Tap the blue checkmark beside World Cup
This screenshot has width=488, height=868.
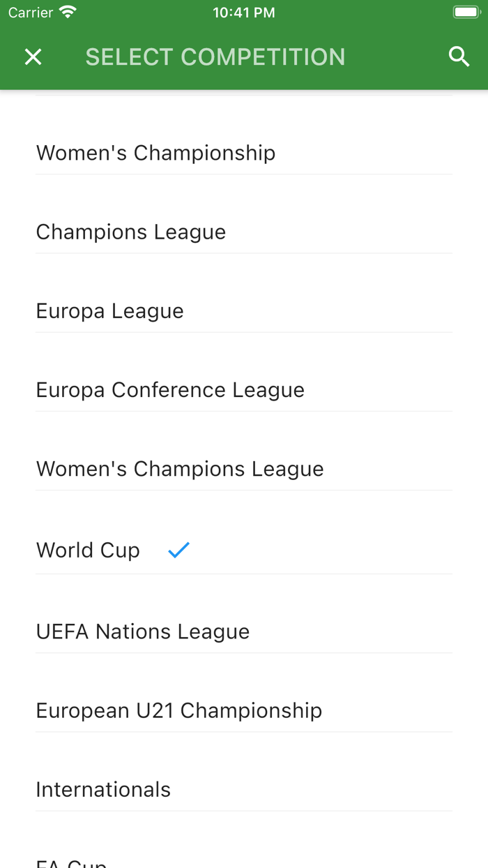[x=178, y=551]
